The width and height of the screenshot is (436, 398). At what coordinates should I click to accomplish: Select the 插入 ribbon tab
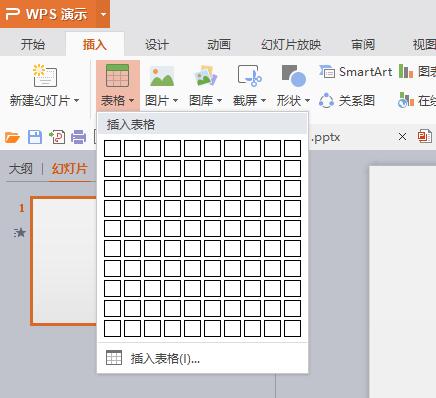coord(95,44)
